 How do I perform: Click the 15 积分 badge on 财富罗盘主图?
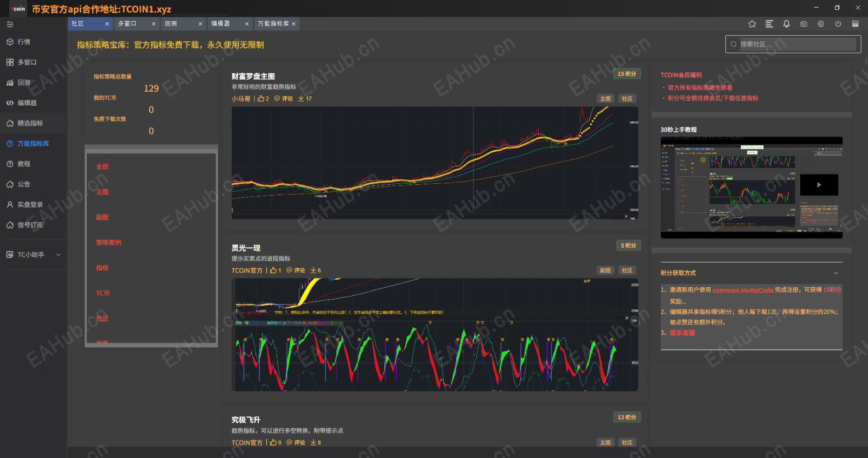(627, 74)
